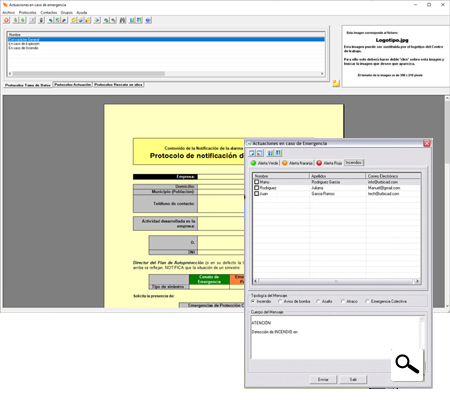Click the rightmost blue globe toolbar icon
The image size is (450, 400).
[148, 20]
